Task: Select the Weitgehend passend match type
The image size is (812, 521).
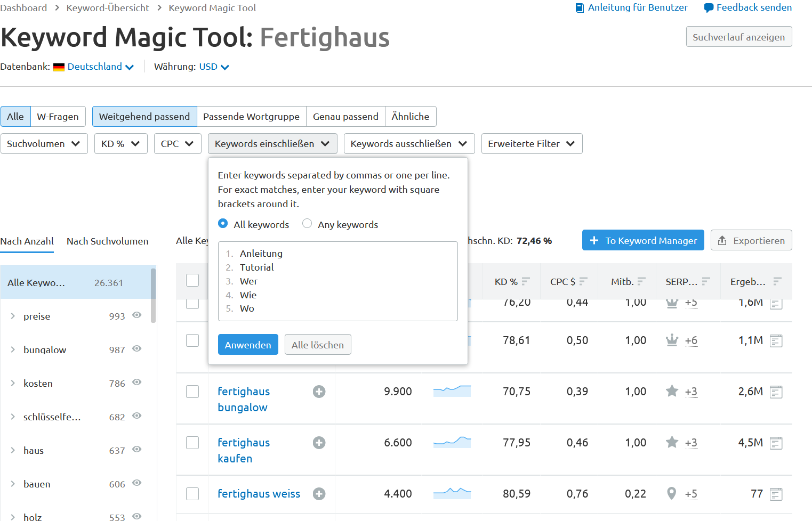Action: (144, 117)
